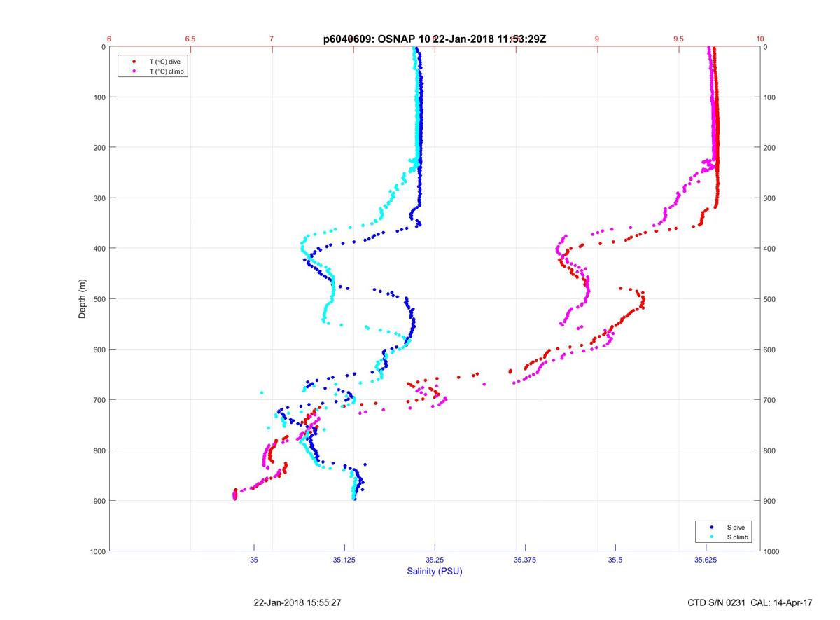
Task: Click the 'Salinity (PSU)' axis label
Action: coord(435,572)
